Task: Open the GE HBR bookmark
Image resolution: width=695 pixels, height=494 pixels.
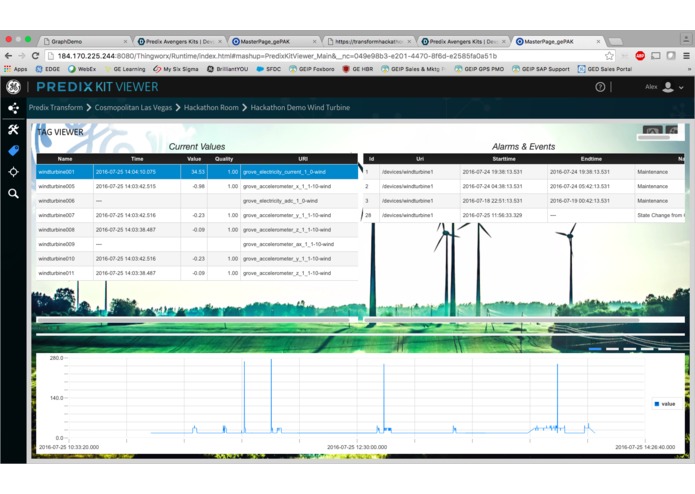Action: pos(358,69)
